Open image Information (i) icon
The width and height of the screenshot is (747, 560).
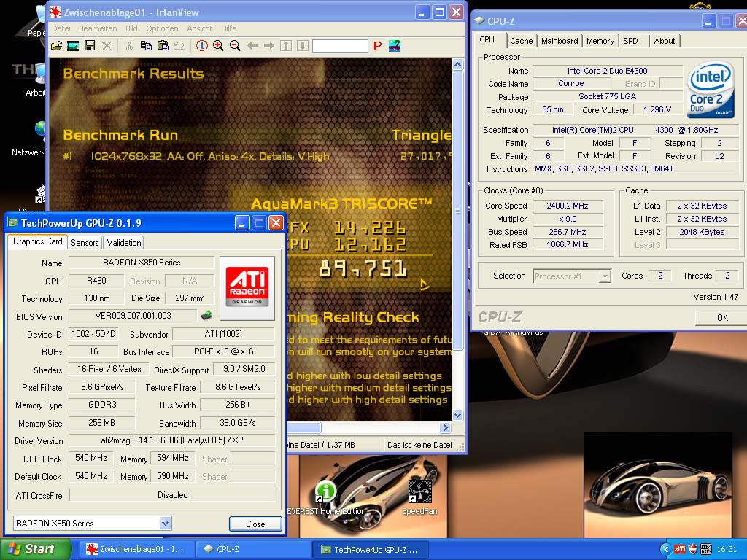point(202,46)
